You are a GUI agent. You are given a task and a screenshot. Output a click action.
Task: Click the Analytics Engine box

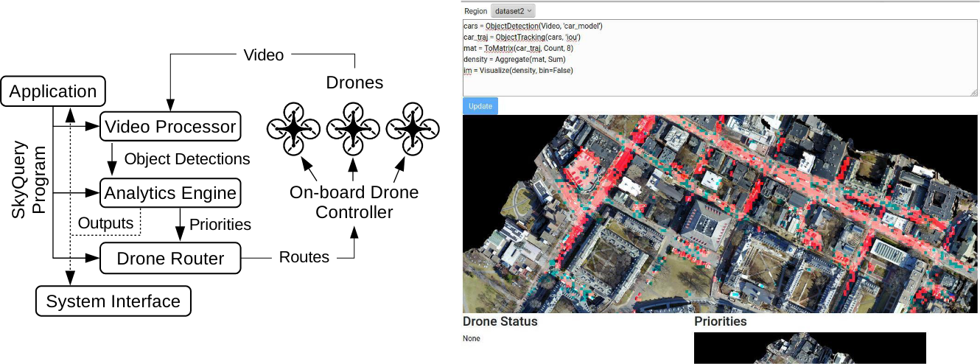170,193
